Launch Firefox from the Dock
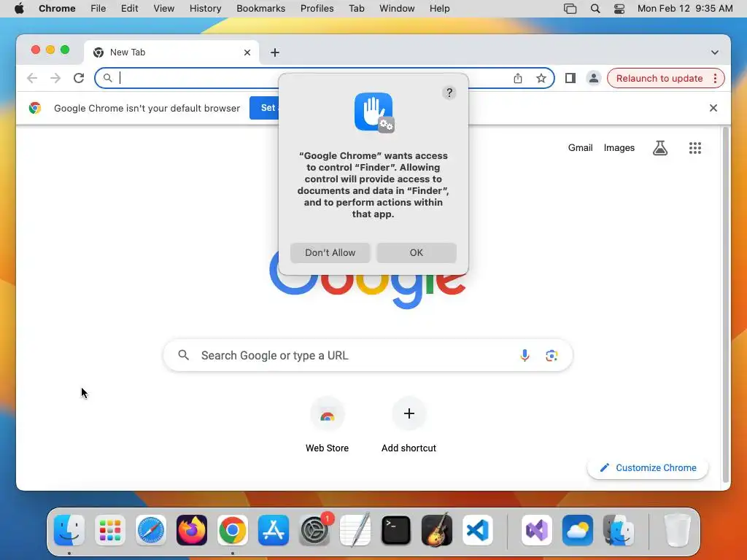The width and height of the screenshot is (747, 560). click(192, 530)
